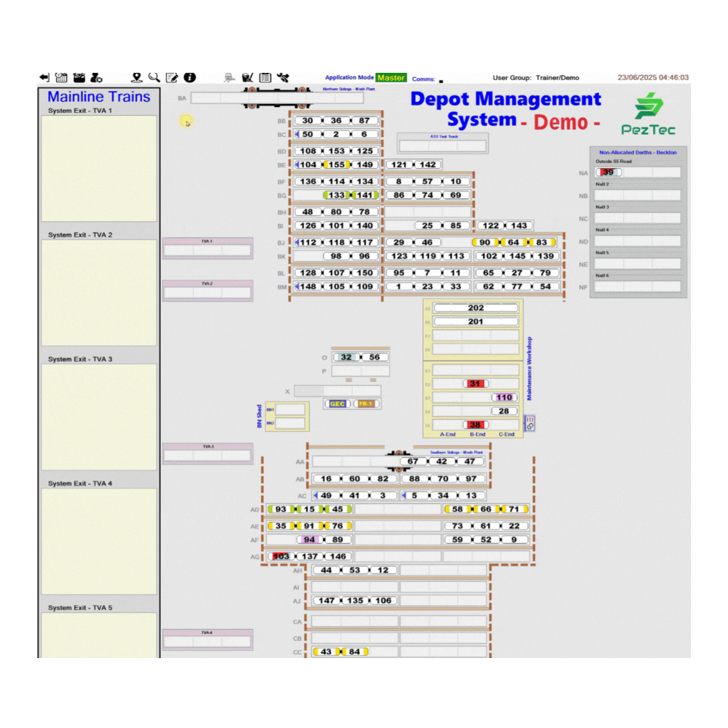Click the notepad edit icon
This screenshot has width=728, height=728.
click(172, 78)
